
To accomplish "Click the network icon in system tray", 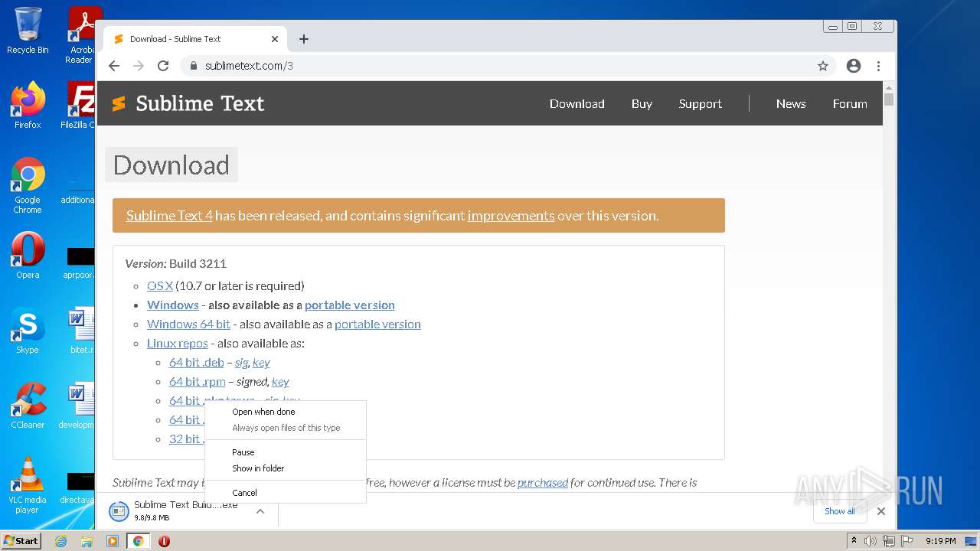I will tap(888, 541).
